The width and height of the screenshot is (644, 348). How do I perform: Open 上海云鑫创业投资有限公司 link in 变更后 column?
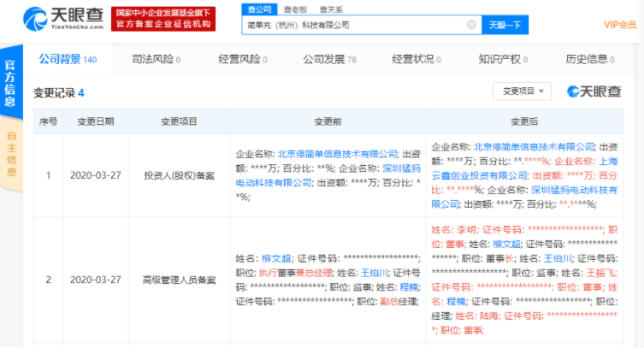524,168
